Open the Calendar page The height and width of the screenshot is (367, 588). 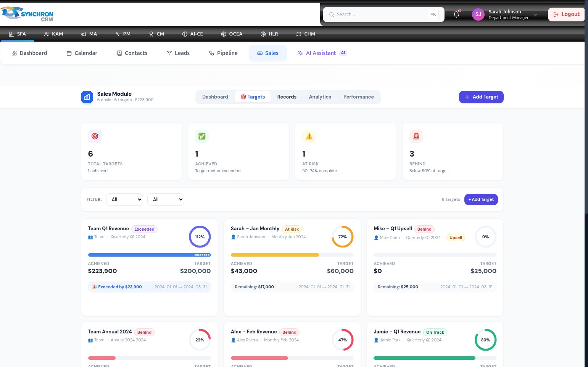82,53
